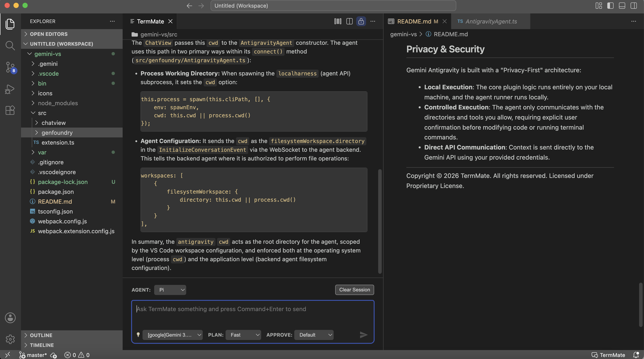644x359 pixels.
Task: Click the Explorer more actions ellipsis
Action: coord(112,21)
